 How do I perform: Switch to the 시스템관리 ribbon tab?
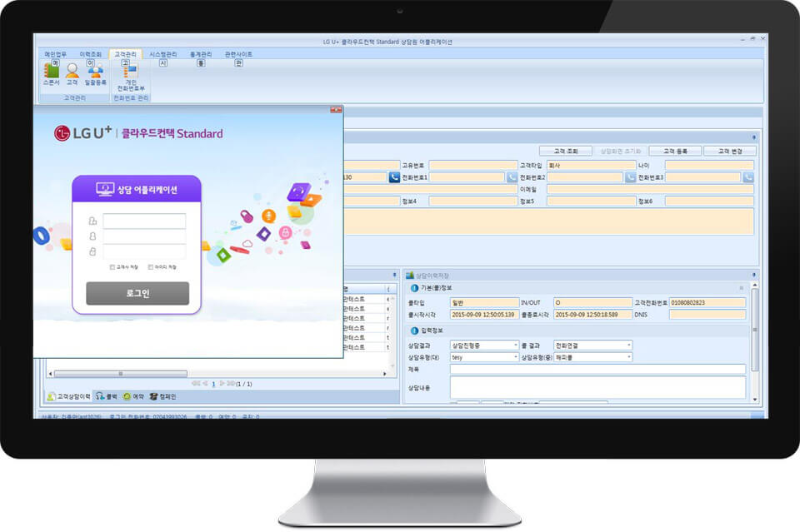(x=162, y=54)
